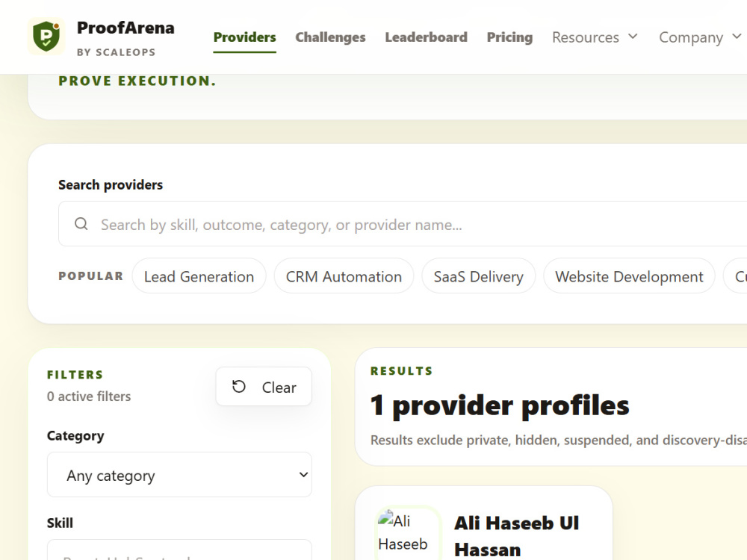Select the SaaS Delivery popular chip
The height and width of the screenshot is (560, 747).
478,276
